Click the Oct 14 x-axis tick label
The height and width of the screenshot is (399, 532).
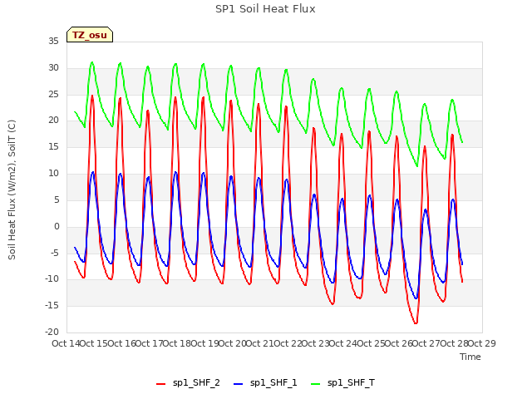pos(66,343)
